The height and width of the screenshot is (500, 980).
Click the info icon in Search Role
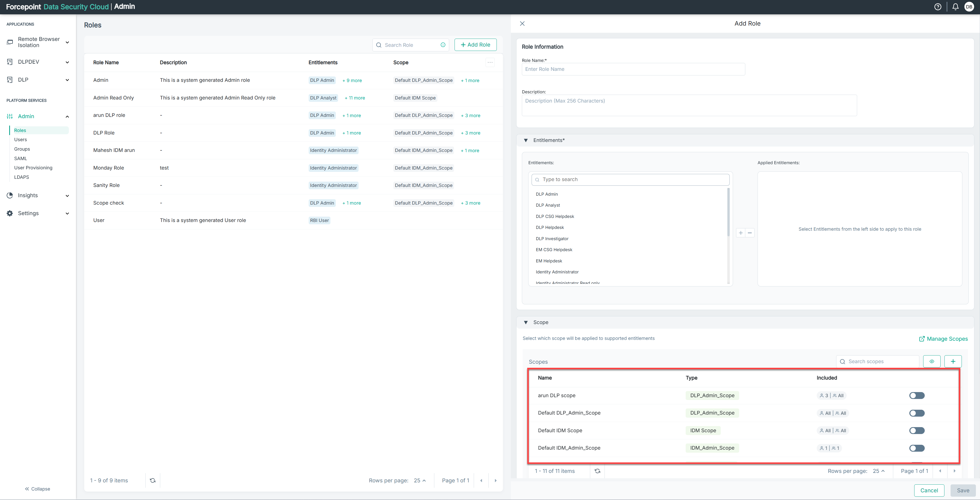click(x=443, y=45)
